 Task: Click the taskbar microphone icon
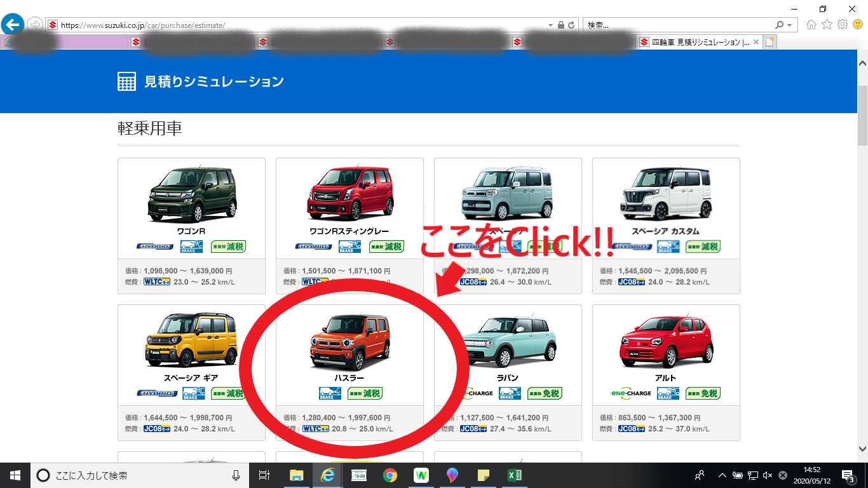pos(236,475)
